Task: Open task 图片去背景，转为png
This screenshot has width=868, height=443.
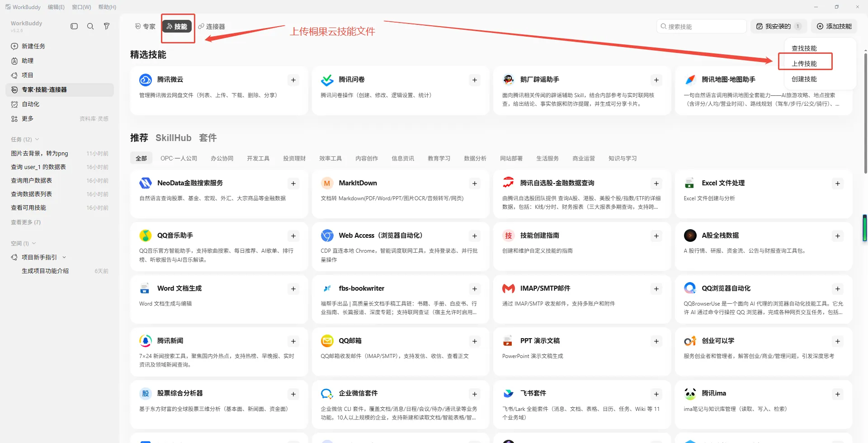Action: pyautogui.click(x=60, y=153)
